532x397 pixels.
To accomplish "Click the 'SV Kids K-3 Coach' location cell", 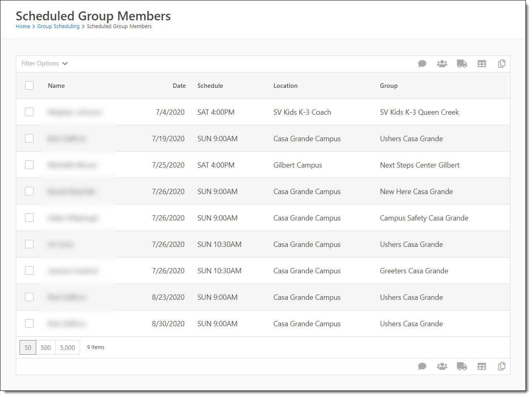I will (x=302, y=112).
